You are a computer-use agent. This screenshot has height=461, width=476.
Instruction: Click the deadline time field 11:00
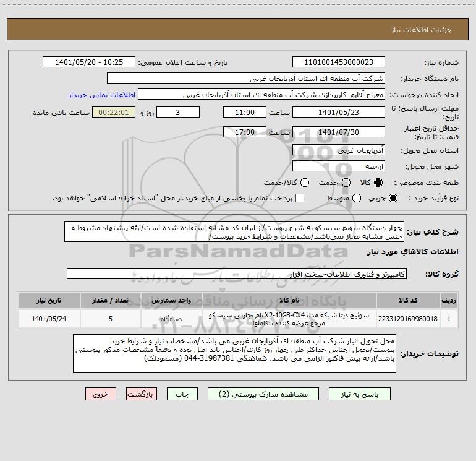(x=245, y=112)
